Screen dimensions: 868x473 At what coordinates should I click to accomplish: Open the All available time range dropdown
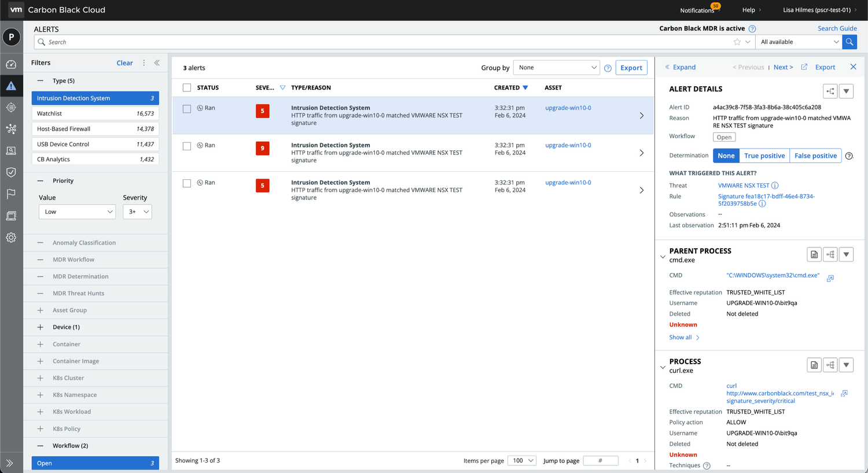click(x=799, y=42)
